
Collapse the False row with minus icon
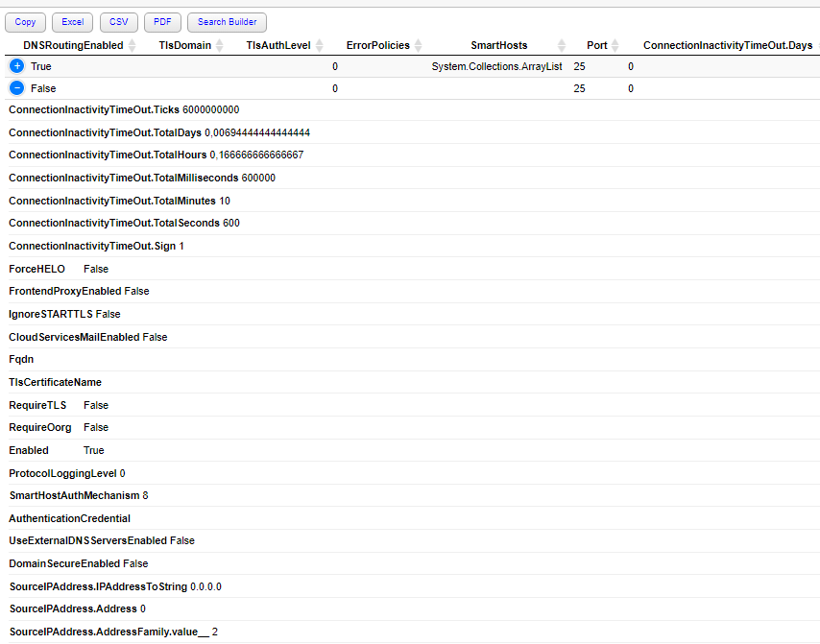click(17, 88)
